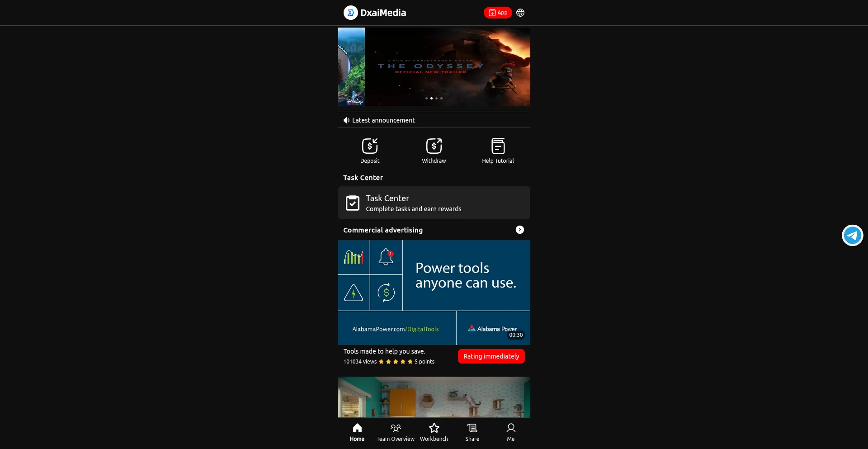Image resolution: width=868 pixels, height=449 pixels.
Task: Click the Disney jungle banner slide
Action: pyautogui.click(x=351, y=67)
